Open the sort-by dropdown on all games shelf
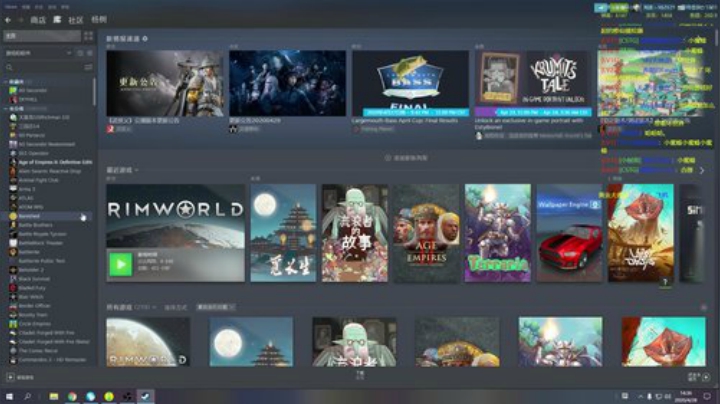 click(x=216, y=307)
